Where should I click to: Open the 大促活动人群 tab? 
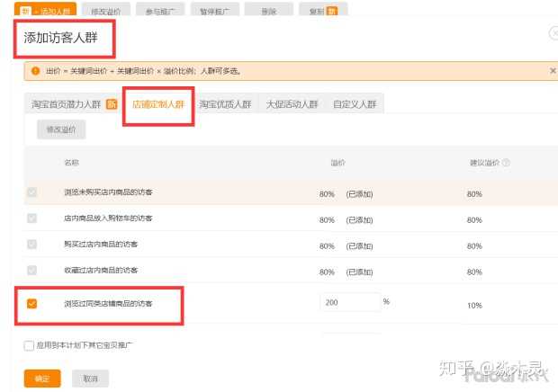(292, 104)
